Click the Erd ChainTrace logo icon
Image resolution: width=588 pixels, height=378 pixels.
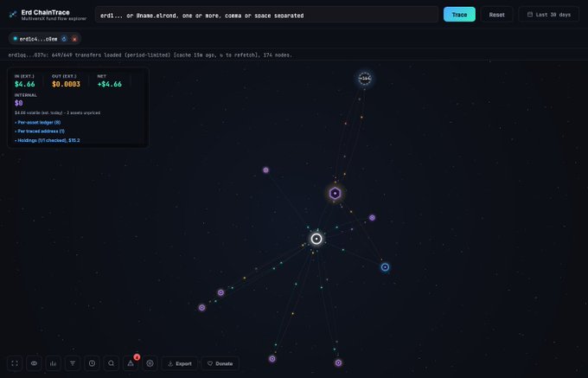pos(13,15)
